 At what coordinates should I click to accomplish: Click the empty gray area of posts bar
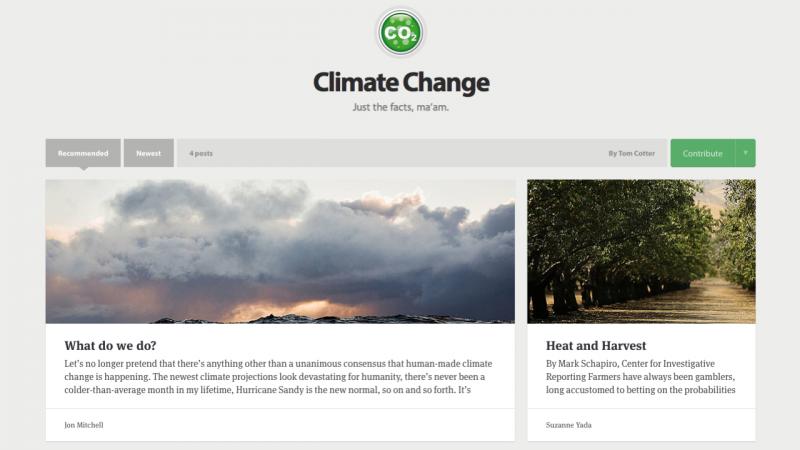(408, 153)
